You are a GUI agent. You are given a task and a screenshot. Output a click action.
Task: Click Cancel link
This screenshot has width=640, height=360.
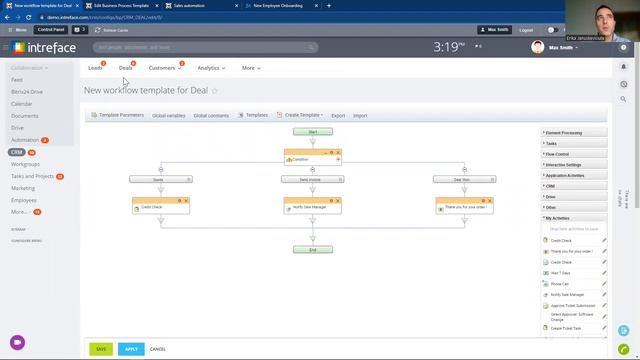158,349
